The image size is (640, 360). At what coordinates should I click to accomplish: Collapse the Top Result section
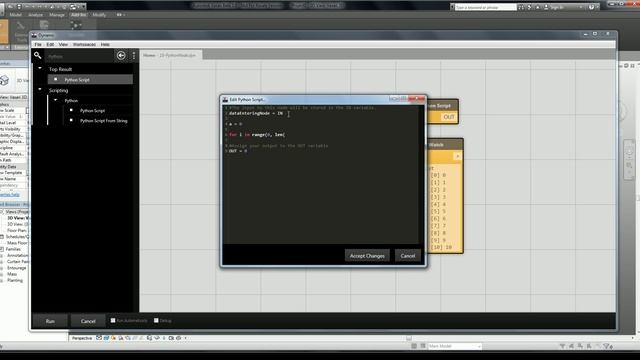click(x=40, y=68)
